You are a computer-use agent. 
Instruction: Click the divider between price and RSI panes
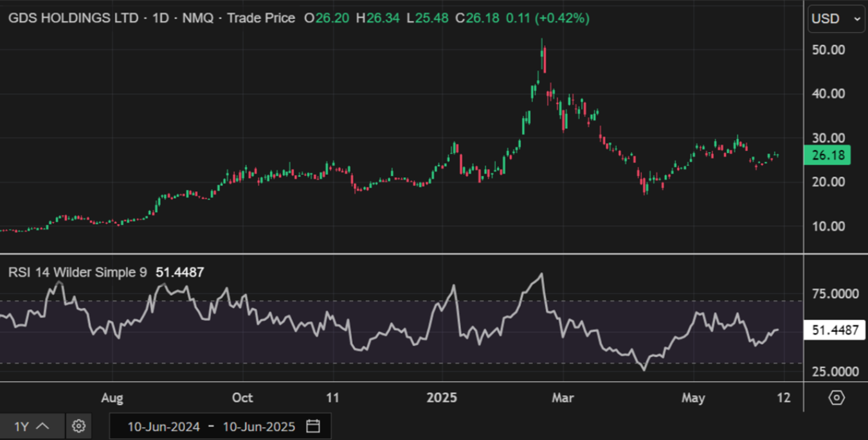point(402,254)
